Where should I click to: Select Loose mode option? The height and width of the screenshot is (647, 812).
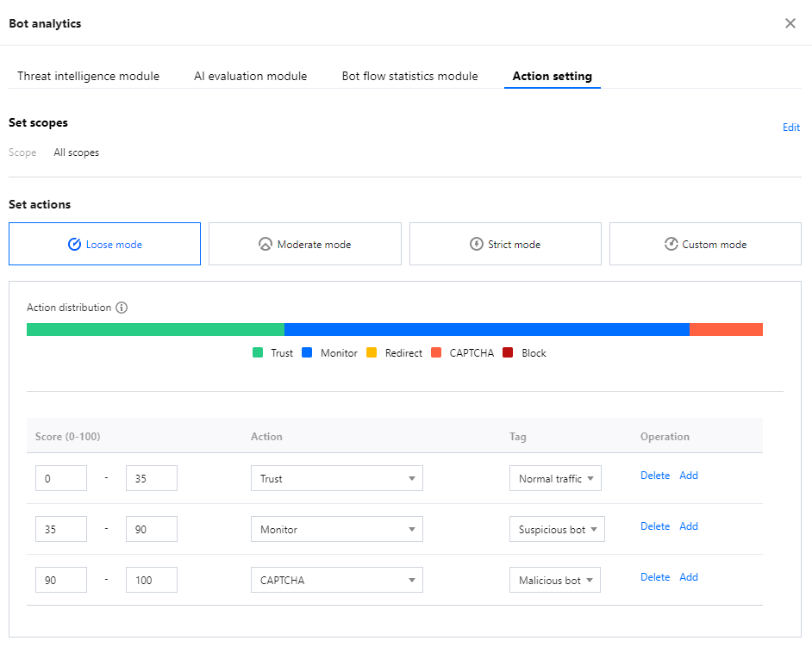point(104,244)
